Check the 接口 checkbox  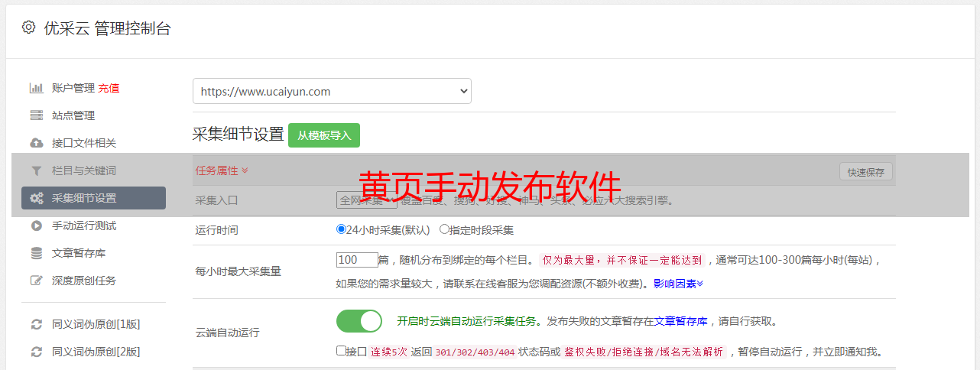[x=341, y=351]
